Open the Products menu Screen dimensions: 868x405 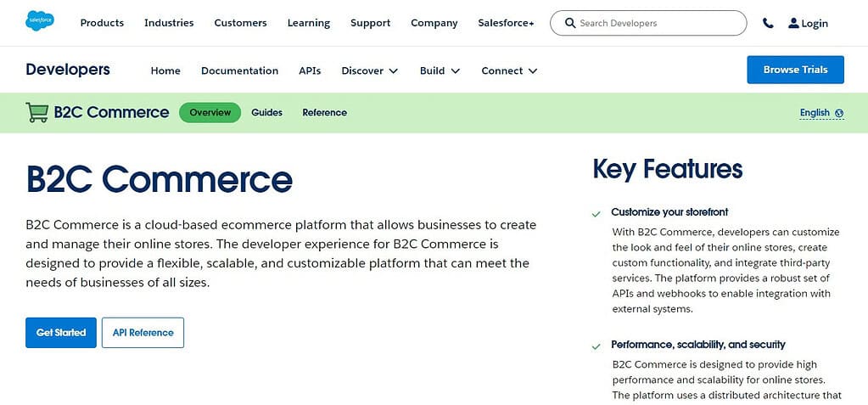102,23
